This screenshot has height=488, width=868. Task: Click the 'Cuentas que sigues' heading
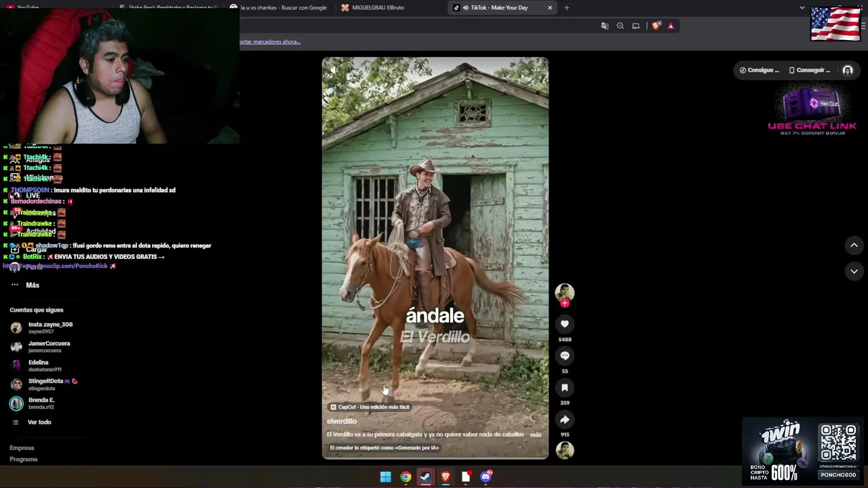[37, 310]
